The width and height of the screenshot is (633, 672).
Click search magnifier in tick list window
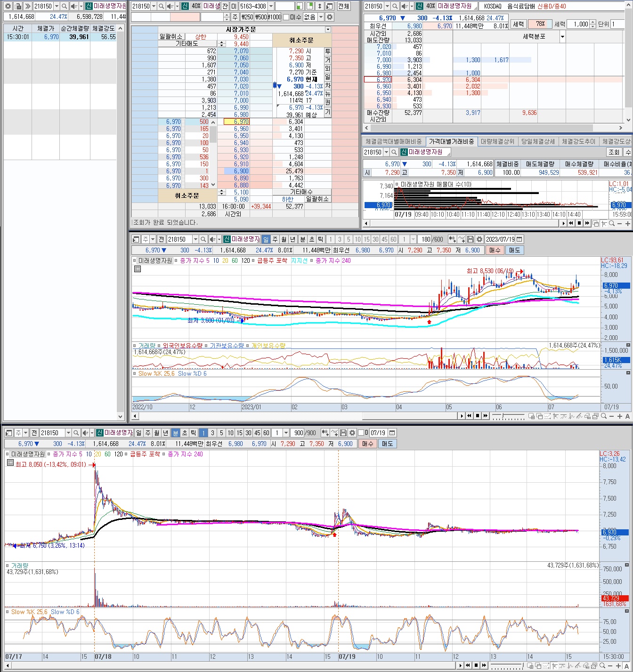point(65,6)
